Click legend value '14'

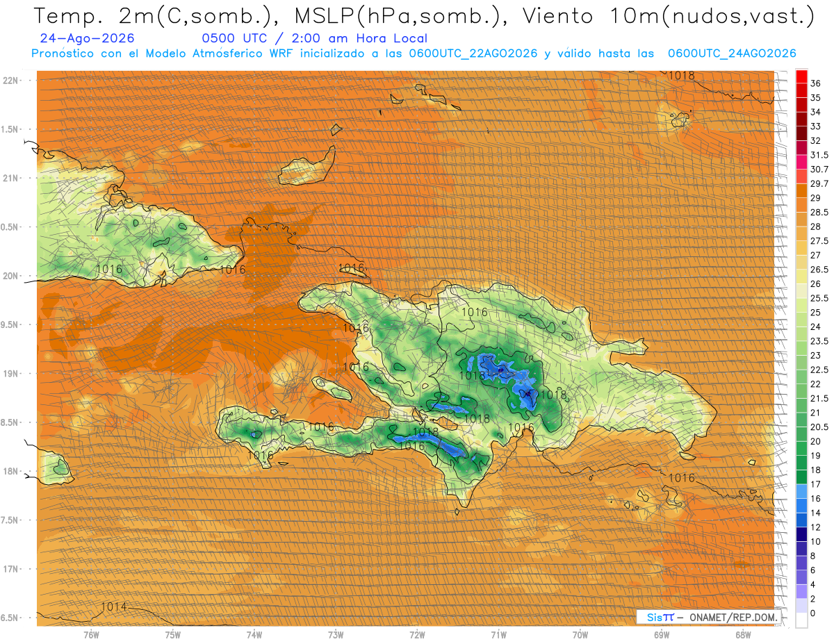pyautogui.click(x=816, y=513)
